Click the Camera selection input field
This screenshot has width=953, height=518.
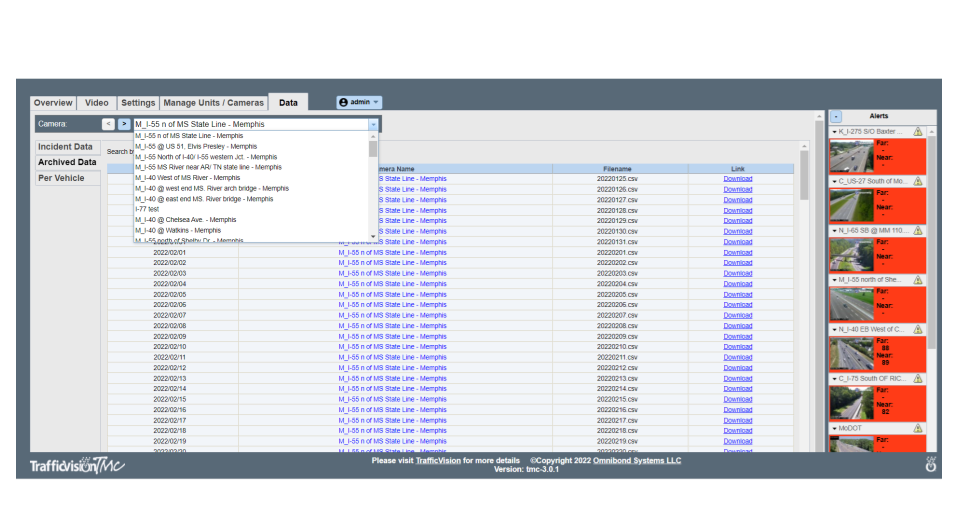pyautogui.click(x=251, y=125)
